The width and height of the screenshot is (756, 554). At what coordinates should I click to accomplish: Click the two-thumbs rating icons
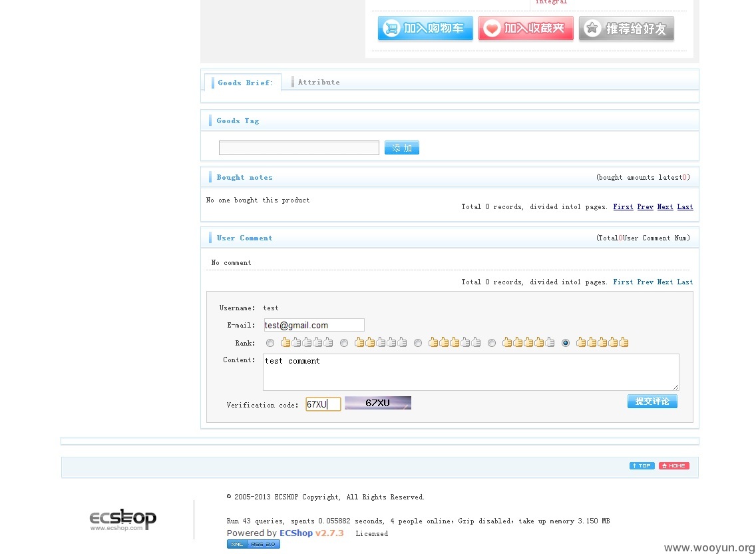381,343
